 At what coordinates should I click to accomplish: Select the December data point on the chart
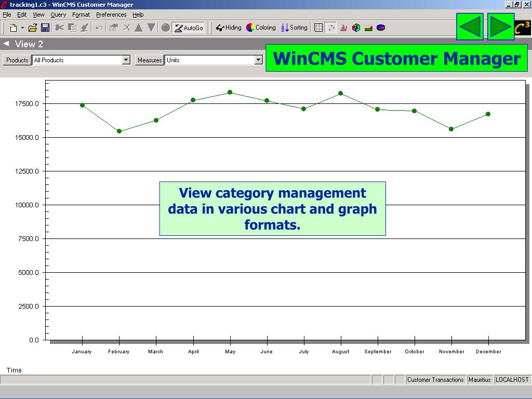488,114
